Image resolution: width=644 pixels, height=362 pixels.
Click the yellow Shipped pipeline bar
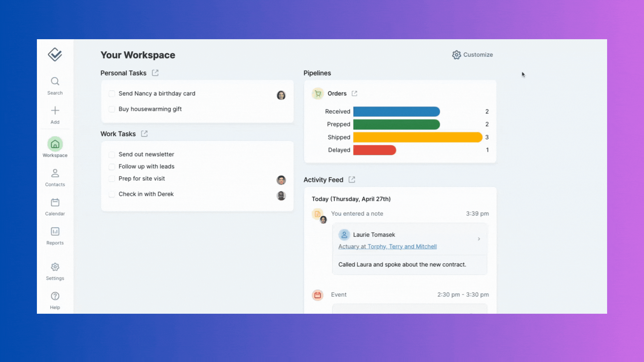click(x=417, y=137)
